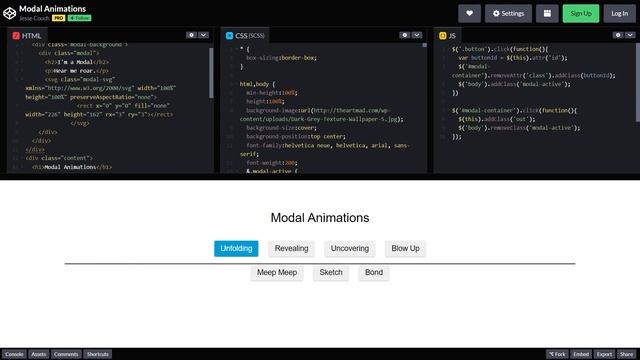Image resolution: width=640 pixels, height=360 pixels.
Task: Click the Blow Up modal button
Action: [405, 249]
